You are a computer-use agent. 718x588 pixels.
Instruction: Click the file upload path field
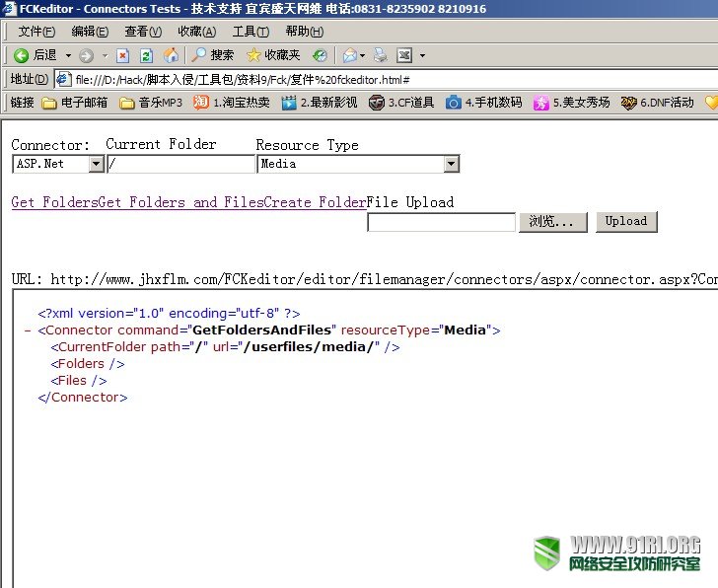click(442, 222)
